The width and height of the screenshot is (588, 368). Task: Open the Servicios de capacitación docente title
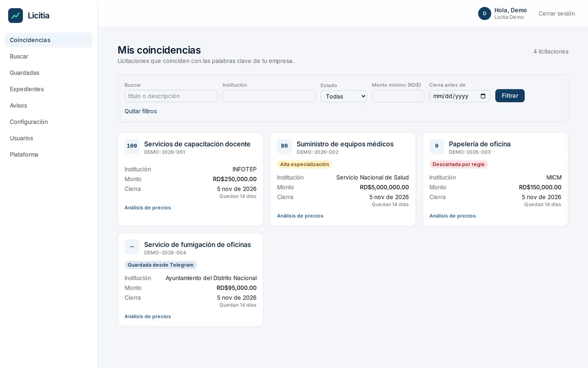click(197, 144)
